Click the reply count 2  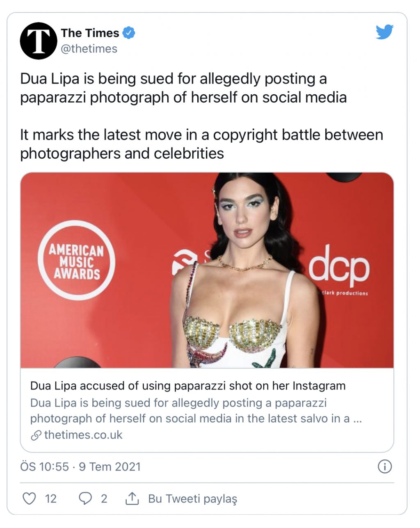tap(104, 498)
